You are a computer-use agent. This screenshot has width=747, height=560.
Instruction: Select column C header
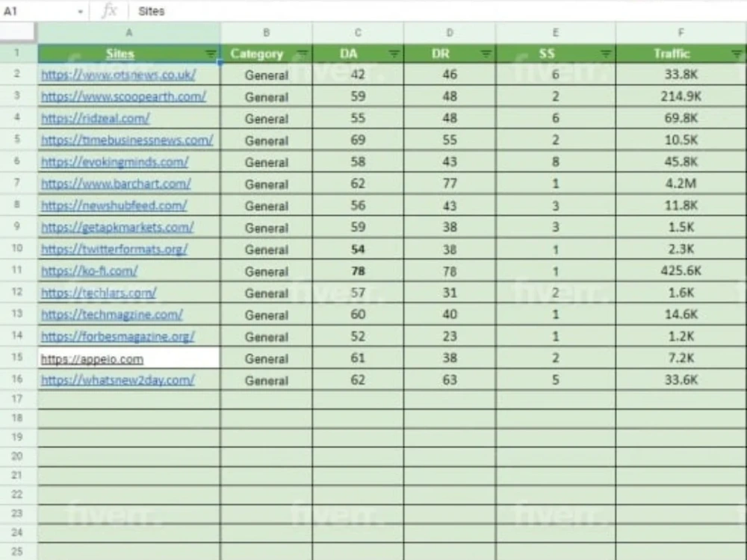pos(358,33)
